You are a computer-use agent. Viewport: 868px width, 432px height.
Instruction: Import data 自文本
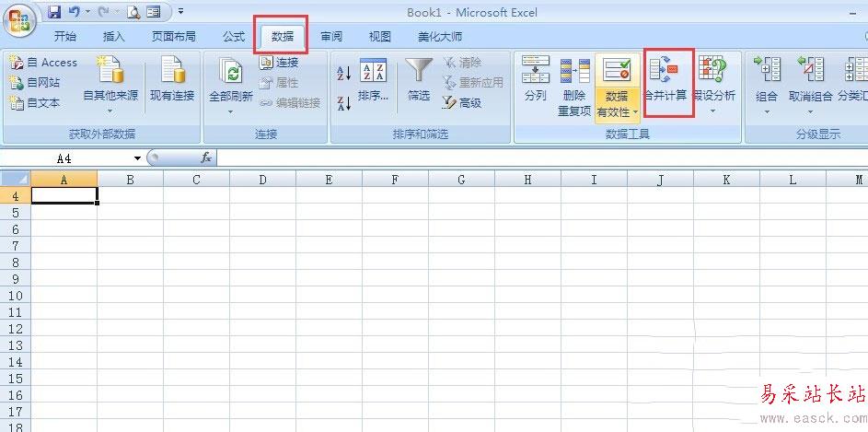(x=35, y=103)
